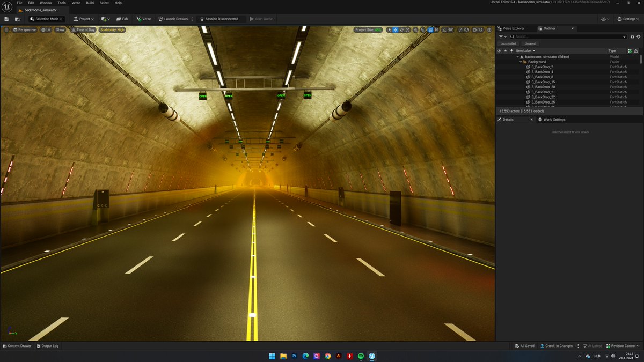Choose the Select mode cursor tool
The image size is (644, 362).
pos(390,29)
